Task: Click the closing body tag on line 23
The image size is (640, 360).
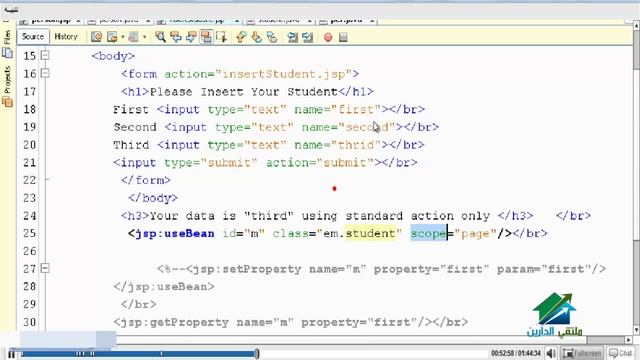Action: pos(153,198)
